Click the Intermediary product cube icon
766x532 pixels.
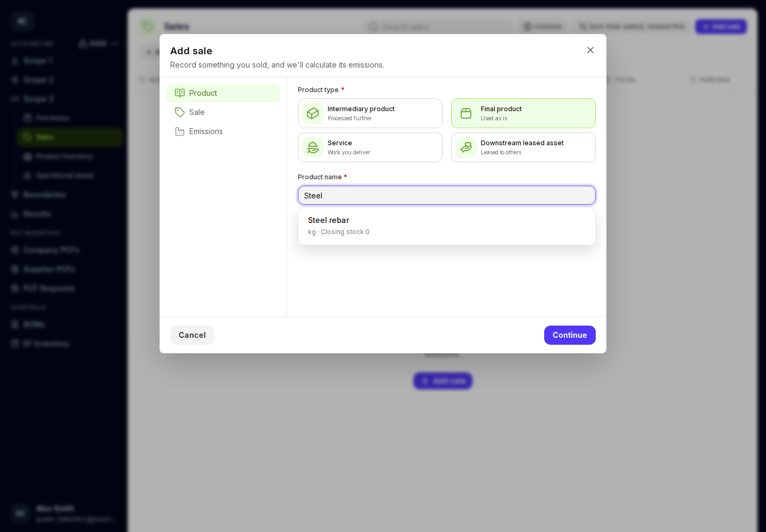(313, 113)
